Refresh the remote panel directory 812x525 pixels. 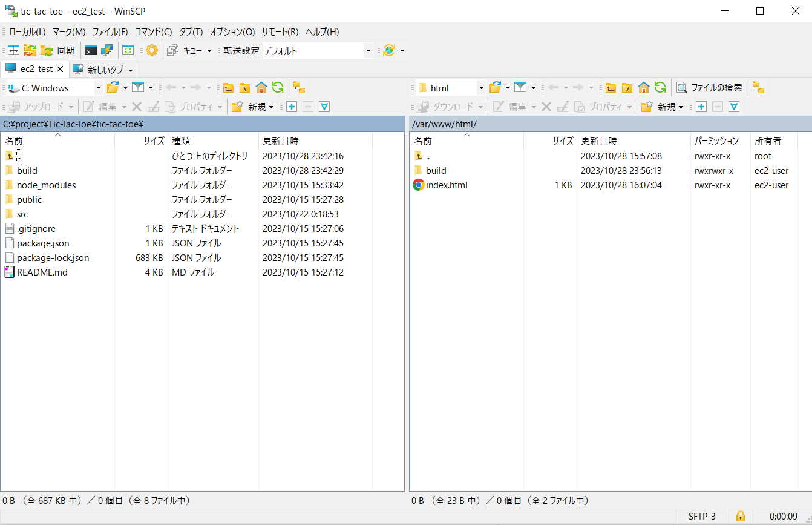click(660, 88)
